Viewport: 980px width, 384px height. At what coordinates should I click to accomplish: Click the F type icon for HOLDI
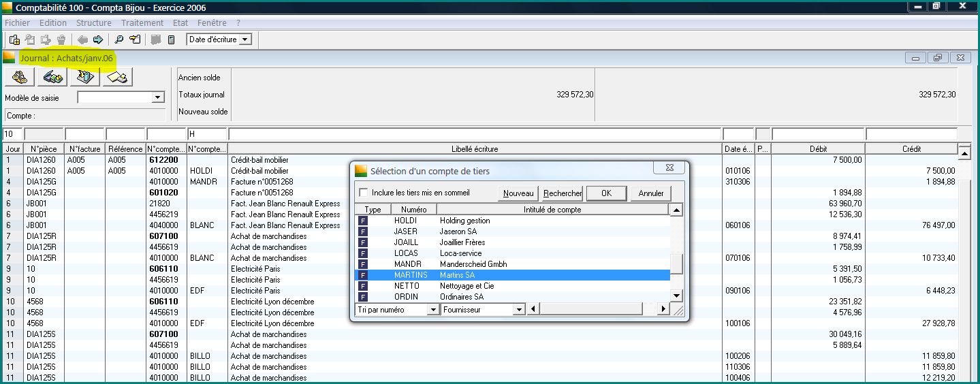[x=363, y=221]
